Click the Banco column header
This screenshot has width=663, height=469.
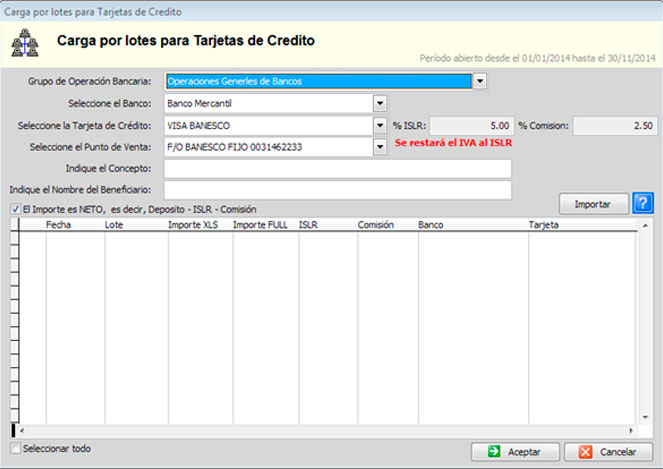(x=470, y=226)
